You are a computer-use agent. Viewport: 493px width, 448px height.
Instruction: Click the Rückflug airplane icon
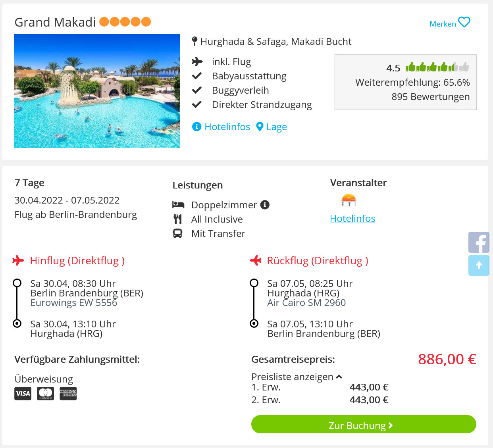(x=256, y=261)
